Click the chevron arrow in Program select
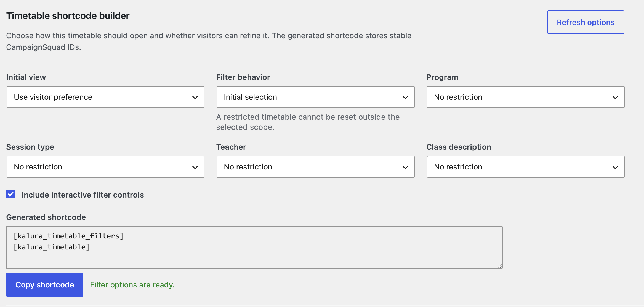This screenshot has height=307, width=644. (615, 97)
